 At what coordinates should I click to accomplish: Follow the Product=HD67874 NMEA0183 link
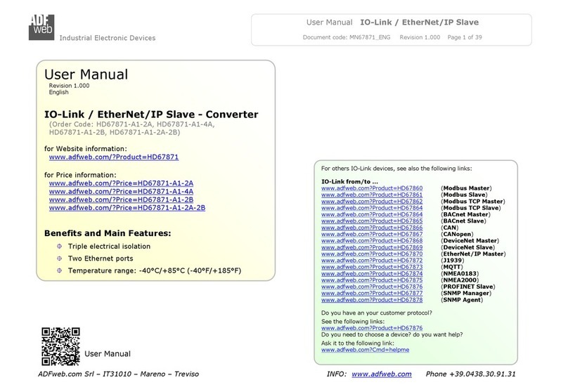point(372,274)
